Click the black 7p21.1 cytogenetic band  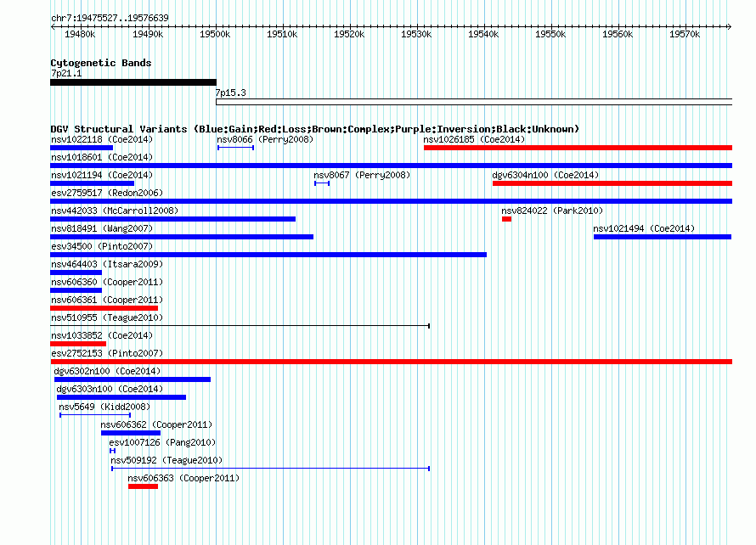tap(133, 82)
